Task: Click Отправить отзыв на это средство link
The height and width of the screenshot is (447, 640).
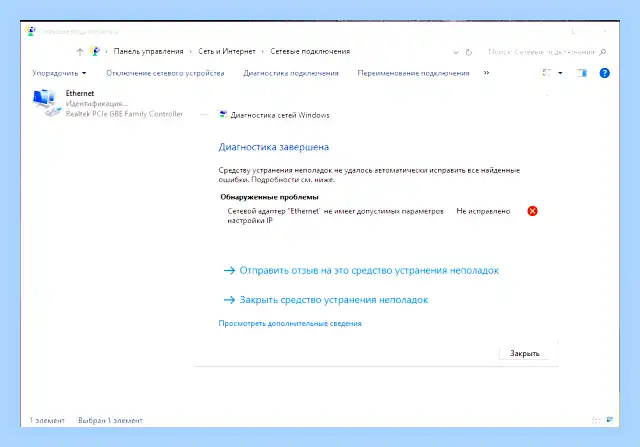Action: click(x=369, y=270)
